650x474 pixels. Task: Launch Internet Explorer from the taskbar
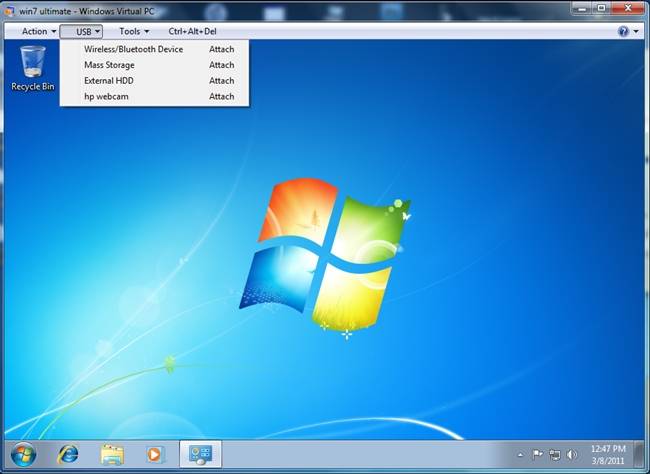[68, 455]
